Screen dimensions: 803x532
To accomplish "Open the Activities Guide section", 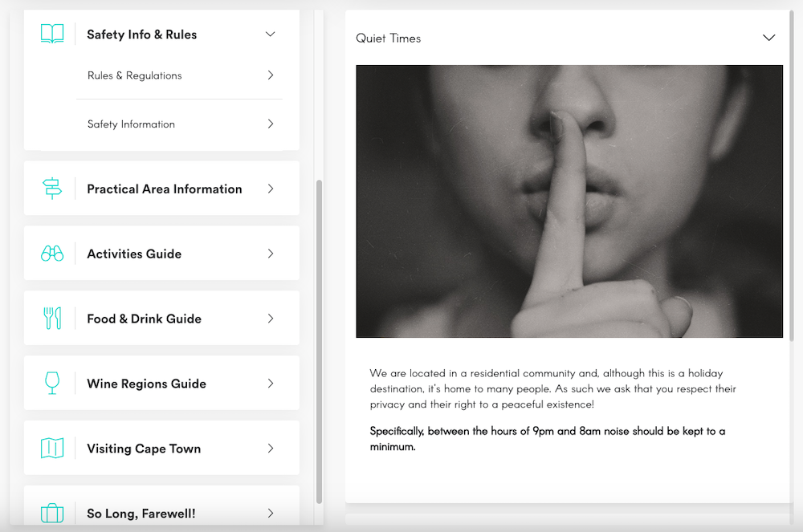I will click(x=162, y=254).
